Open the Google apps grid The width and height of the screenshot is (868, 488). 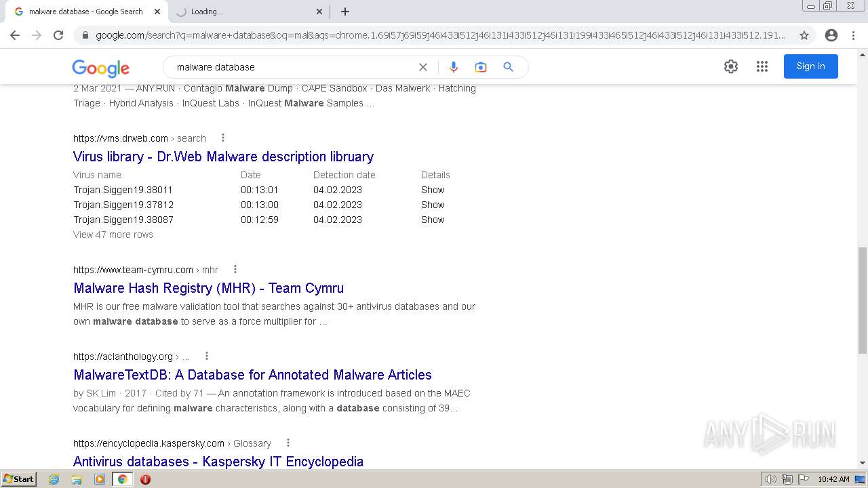pos(762,66)
